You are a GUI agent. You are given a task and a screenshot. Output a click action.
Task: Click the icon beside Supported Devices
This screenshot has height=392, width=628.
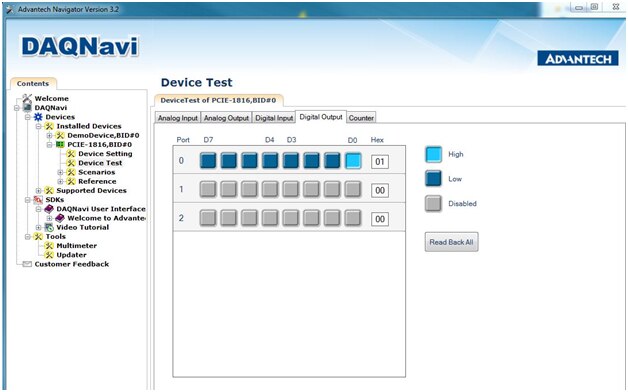pos(49,191)
